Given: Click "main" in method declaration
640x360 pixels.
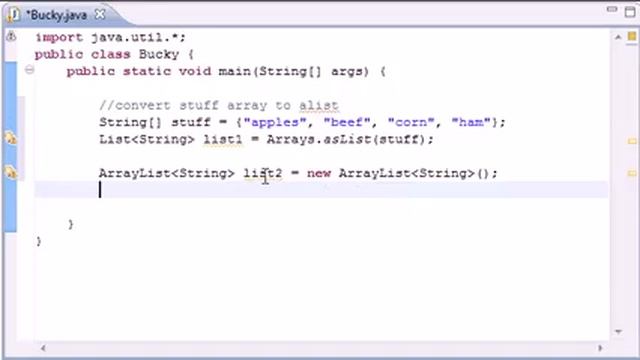Looking at the screenshot, I should [x=234, y=71].
